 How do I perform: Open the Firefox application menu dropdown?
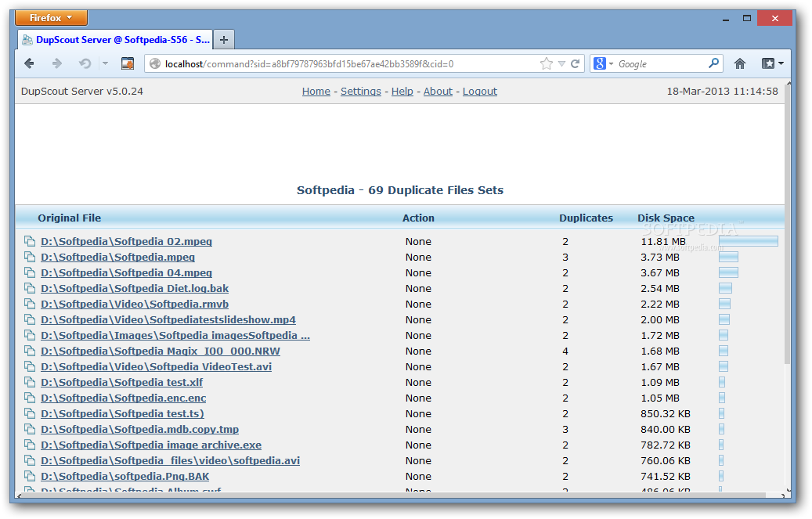(x=52, y=17)
